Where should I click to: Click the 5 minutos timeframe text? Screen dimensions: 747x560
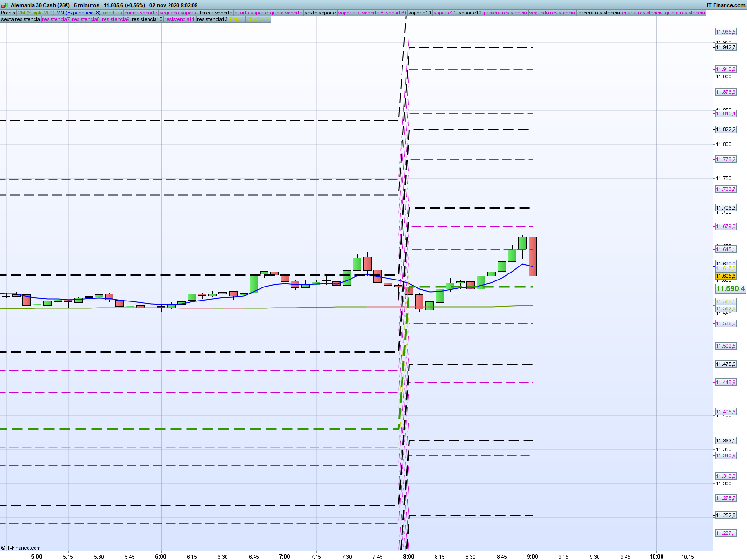(86, 5)
